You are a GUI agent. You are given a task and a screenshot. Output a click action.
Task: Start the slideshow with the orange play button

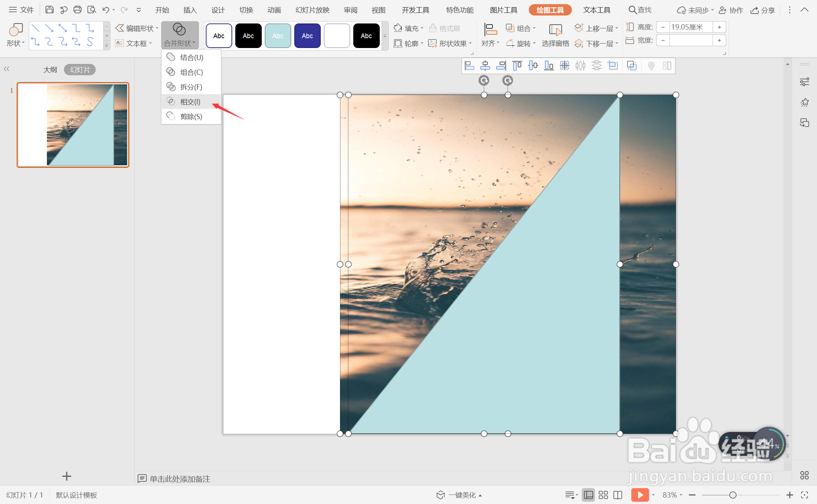640,495
